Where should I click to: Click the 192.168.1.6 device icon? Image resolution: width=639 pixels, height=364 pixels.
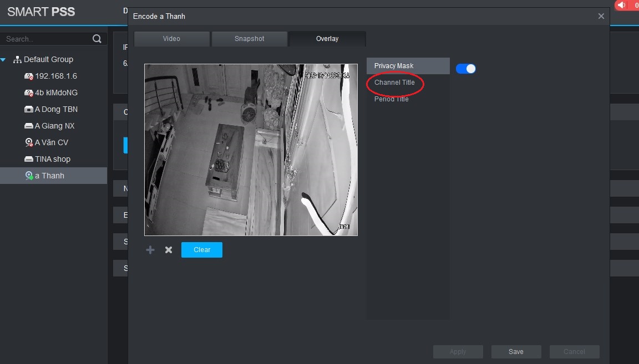(29, 76)
